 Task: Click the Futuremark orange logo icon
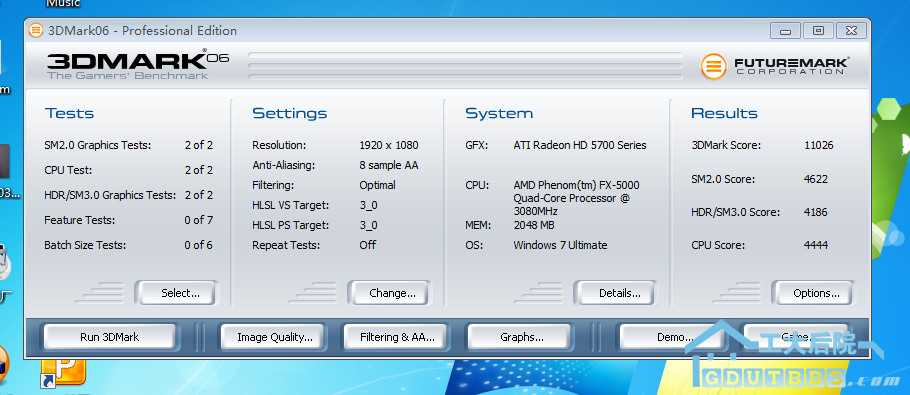tap(713, 66)
